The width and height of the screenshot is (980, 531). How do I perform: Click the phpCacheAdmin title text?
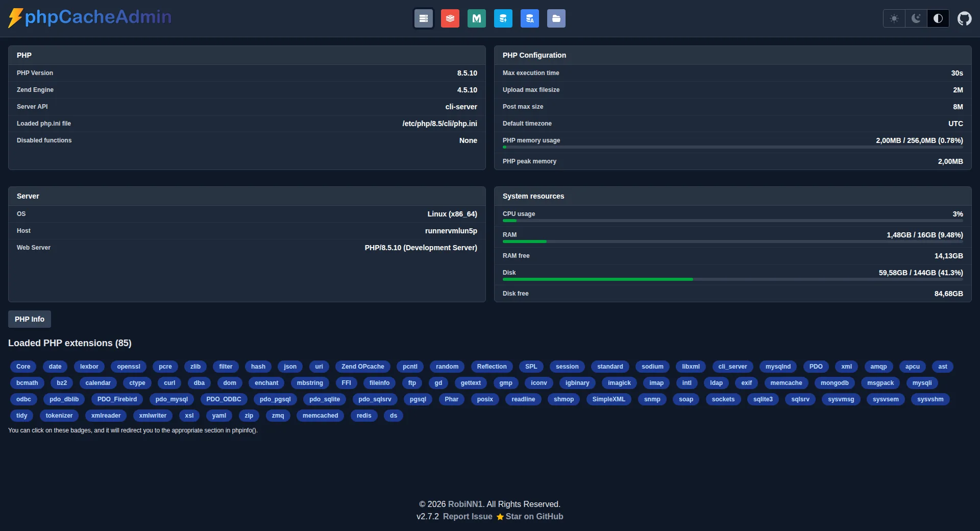[98, 17]
